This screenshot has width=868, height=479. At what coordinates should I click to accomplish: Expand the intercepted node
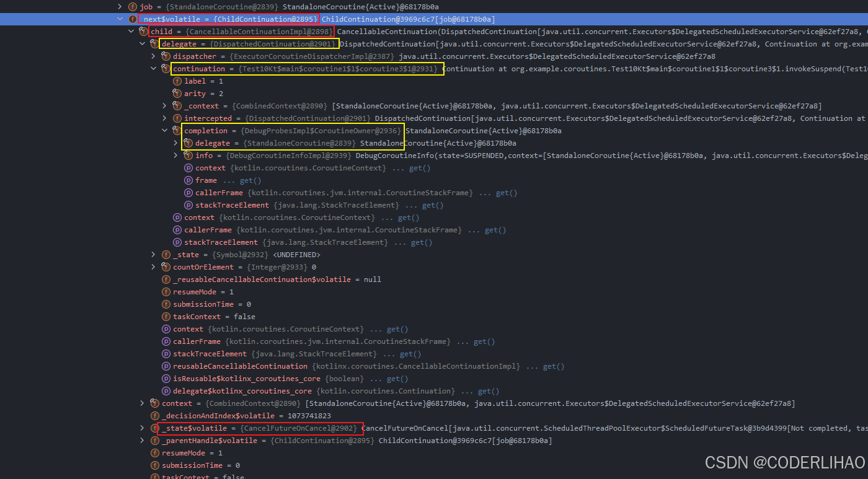[165, 118]
